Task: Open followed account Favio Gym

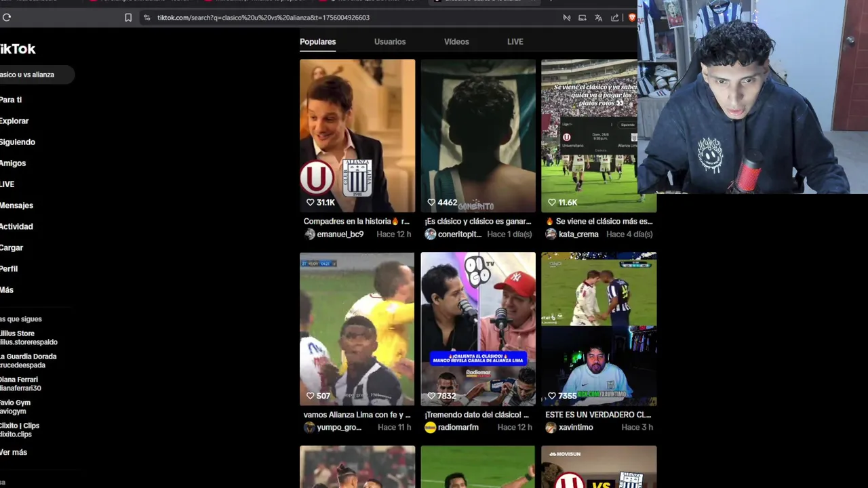Action: coord(16,407)
